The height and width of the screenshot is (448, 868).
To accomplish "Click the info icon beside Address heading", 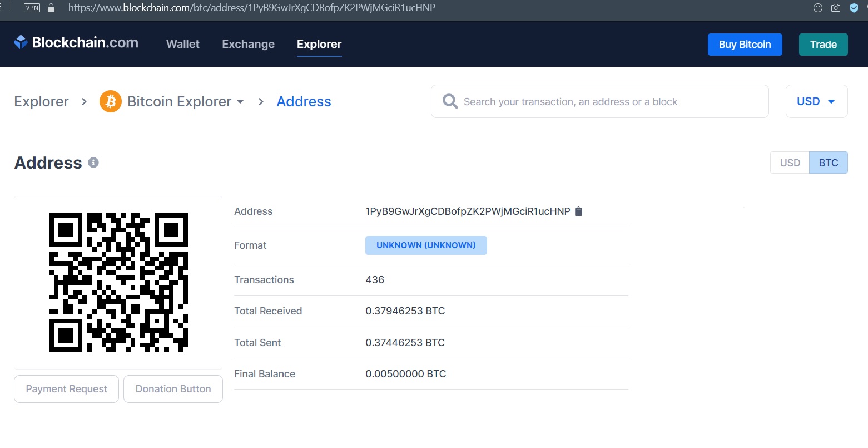I will 93,163.
